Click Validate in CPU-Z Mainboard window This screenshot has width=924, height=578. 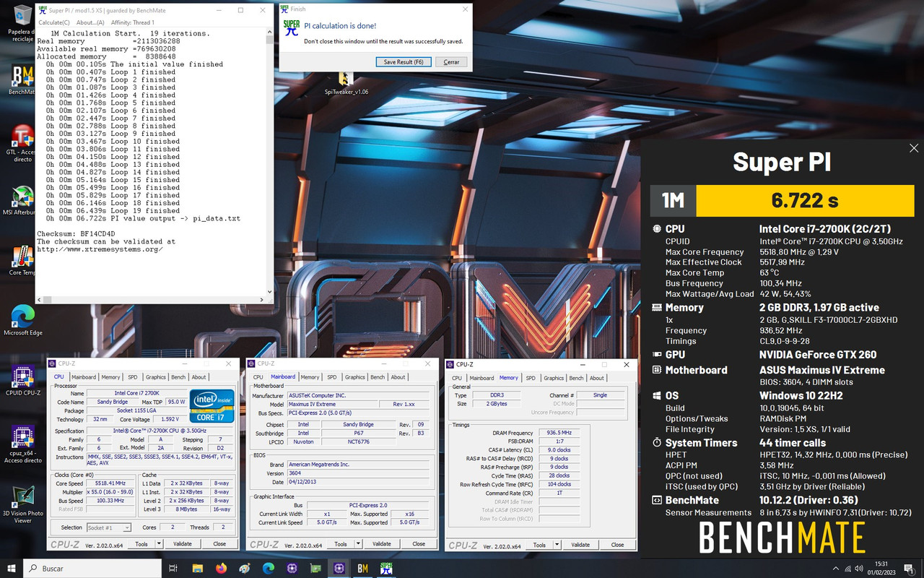coord(382,544)
